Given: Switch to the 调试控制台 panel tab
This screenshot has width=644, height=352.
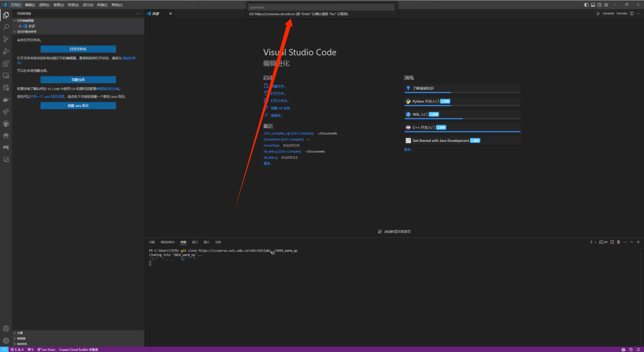Looking at the screenshot, I should pos(168,242).
